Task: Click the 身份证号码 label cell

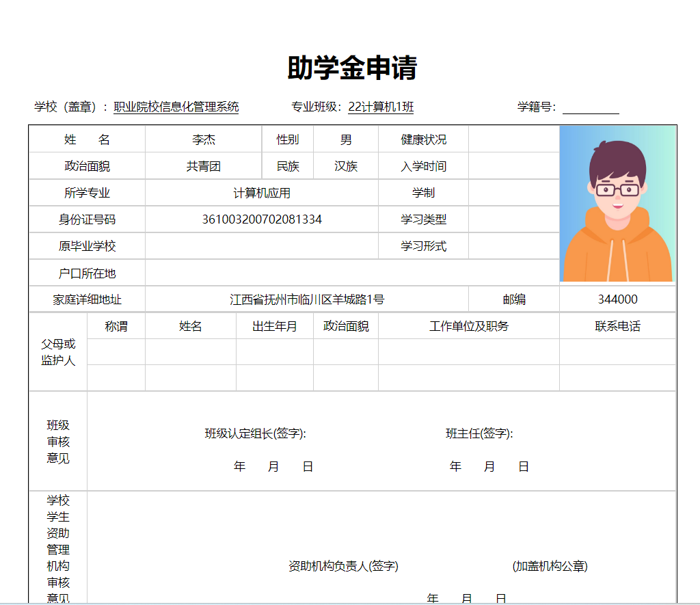Action: (87, 219)
